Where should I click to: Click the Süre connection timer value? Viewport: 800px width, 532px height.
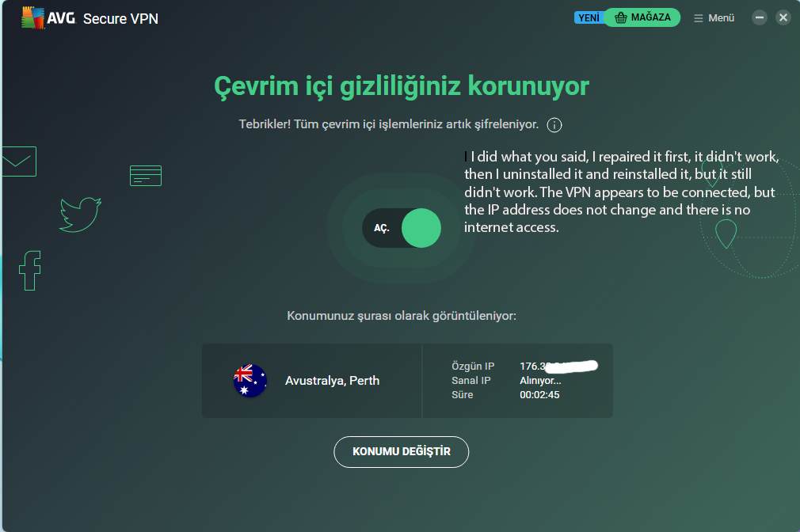click(539, 395)
